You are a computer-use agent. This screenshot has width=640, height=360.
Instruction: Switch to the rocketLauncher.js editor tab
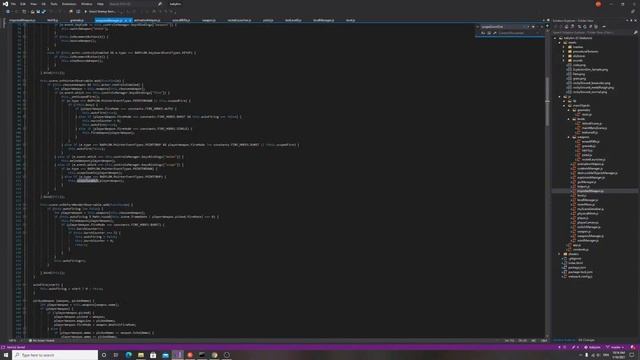(x=239, y=20)
